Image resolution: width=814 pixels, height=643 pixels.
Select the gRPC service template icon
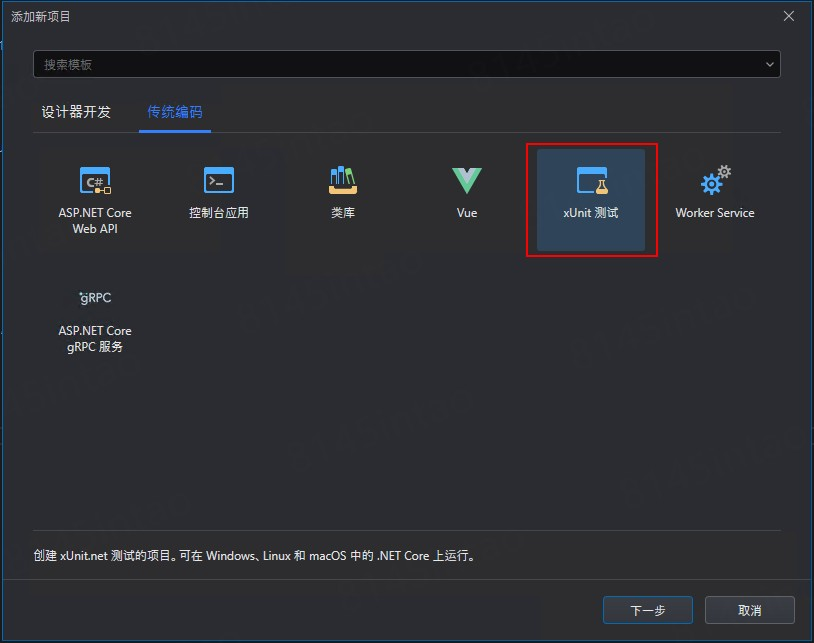tap(95, 298)
